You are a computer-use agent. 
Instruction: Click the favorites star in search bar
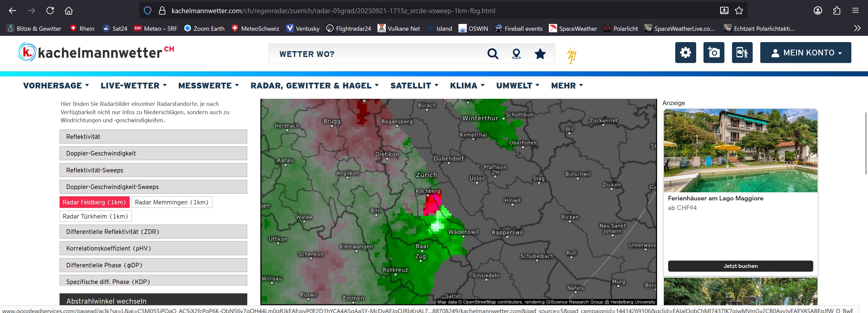(540, 53)
